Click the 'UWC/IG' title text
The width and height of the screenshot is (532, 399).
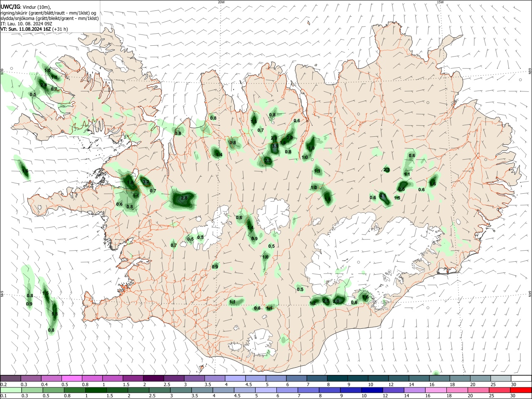point(10,7)
